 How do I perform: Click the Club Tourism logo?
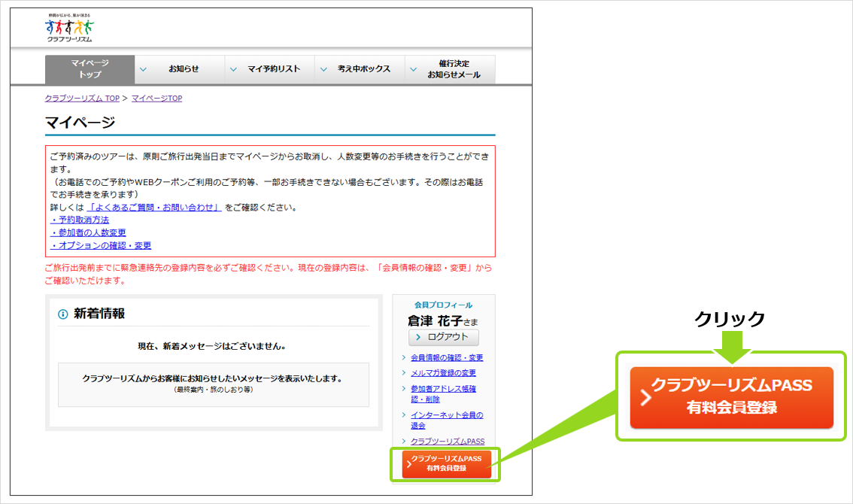pos(68,29)
